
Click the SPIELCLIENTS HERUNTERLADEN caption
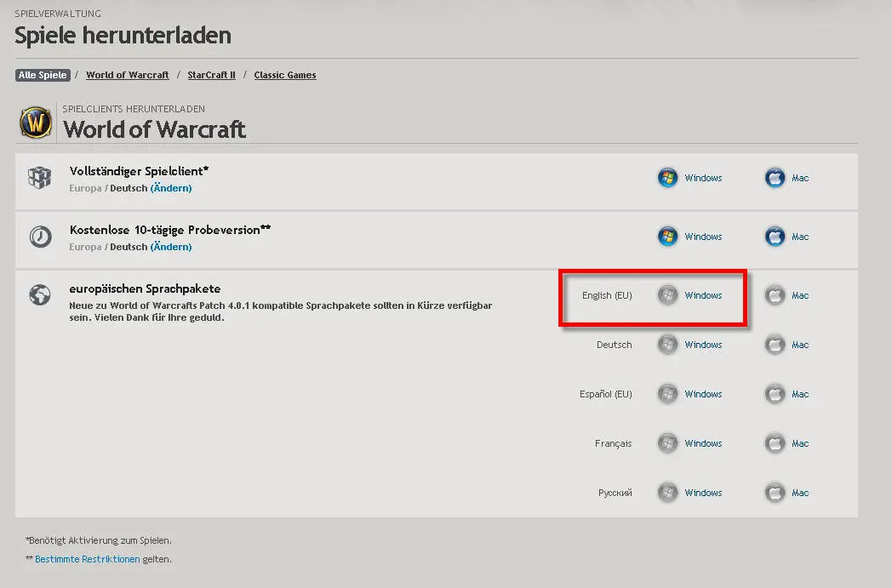(134, 109)
